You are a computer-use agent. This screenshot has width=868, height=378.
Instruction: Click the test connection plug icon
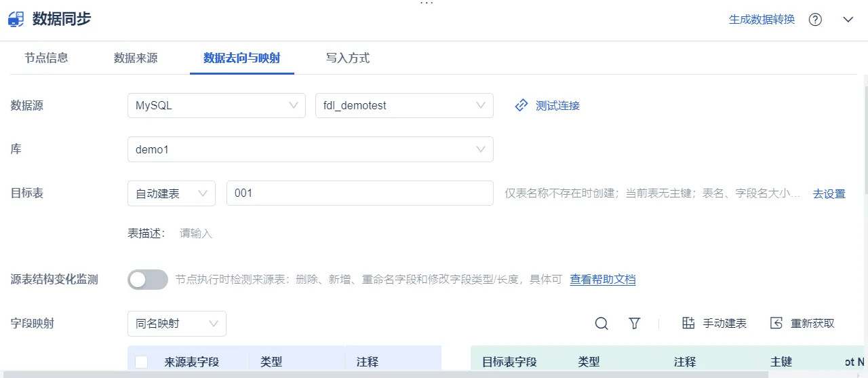pos(521,105)
